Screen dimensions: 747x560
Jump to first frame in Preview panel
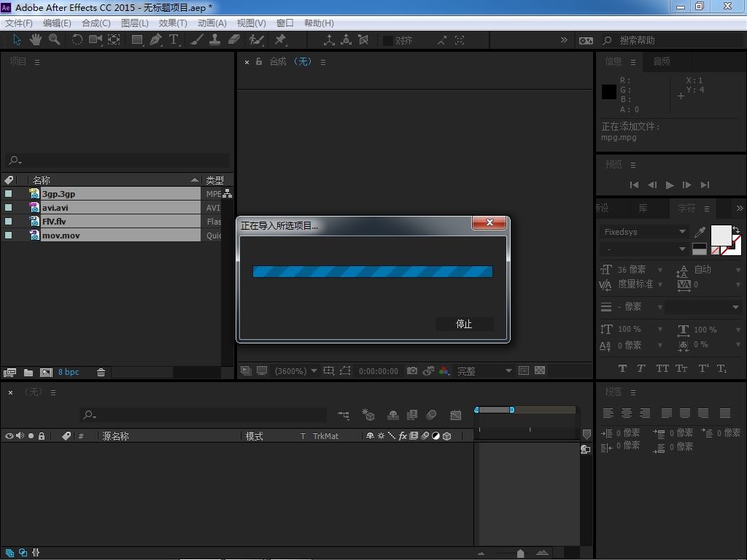pos(634,184)
